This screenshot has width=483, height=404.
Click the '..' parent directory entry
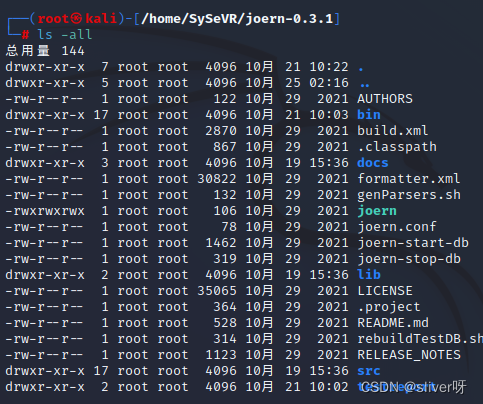365,85
